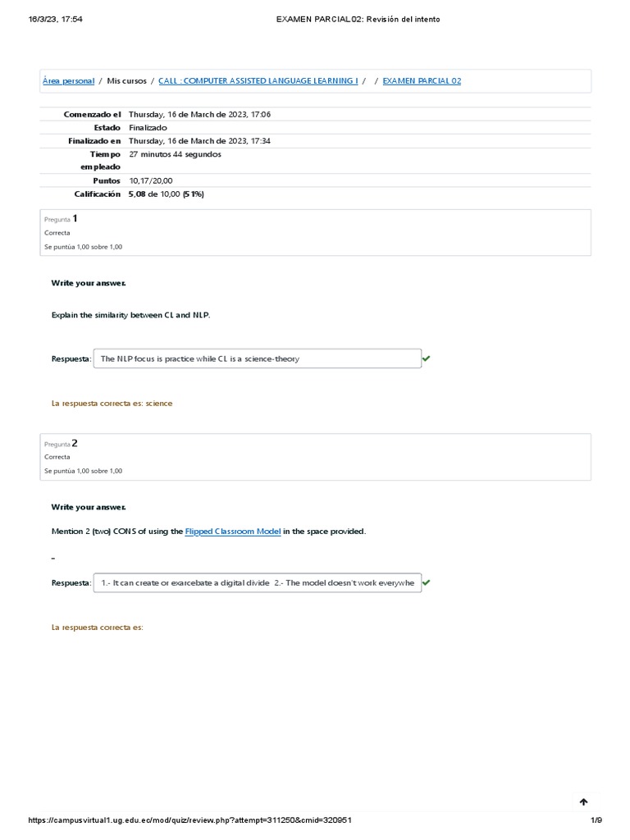Click the 16/3/23, 17:54 timestamp in header
Viewport: 630px width, 840px height.
tap(55, 19)
